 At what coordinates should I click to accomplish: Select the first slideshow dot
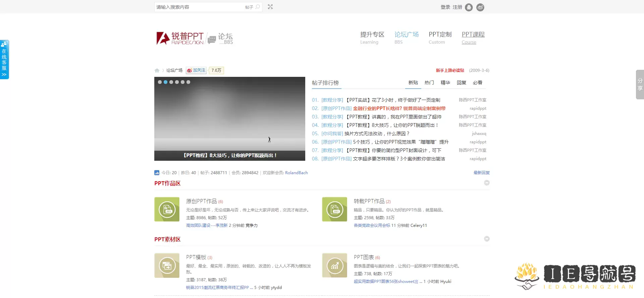click(x=160, y=82)
